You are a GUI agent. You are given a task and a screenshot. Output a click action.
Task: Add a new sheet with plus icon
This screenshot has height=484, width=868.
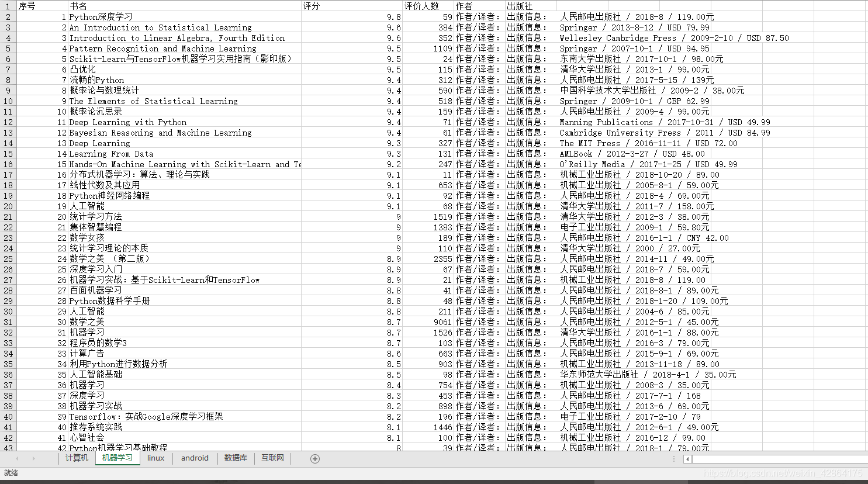pyautogui.click(x=315, y=459)
